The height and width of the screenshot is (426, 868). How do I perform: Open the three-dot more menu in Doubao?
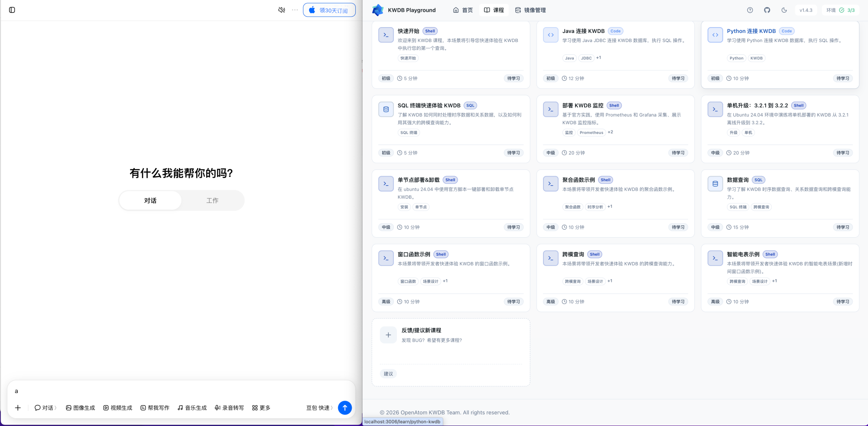pyautogui.click(x=295, y=10)
